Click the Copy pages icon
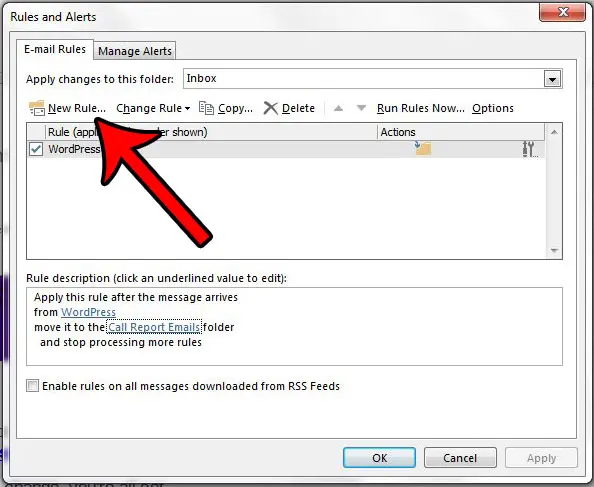Viewport: 594px width, 487px height. [x=206, y=108]
